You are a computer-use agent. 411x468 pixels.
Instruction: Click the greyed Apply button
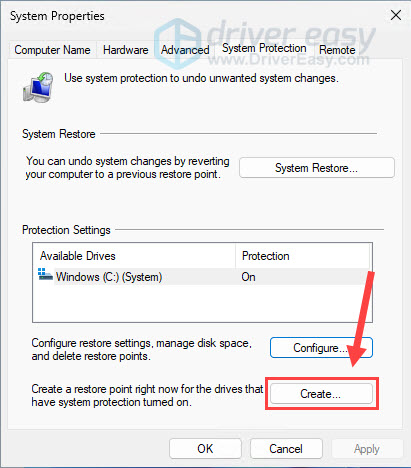pos(367,449)
